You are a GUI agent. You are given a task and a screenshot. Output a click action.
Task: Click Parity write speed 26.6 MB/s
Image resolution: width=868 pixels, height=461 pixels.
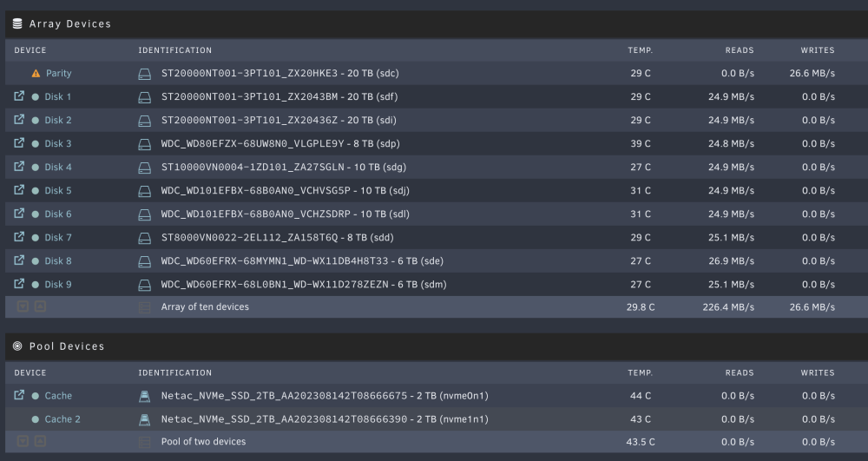coord(812,73)
